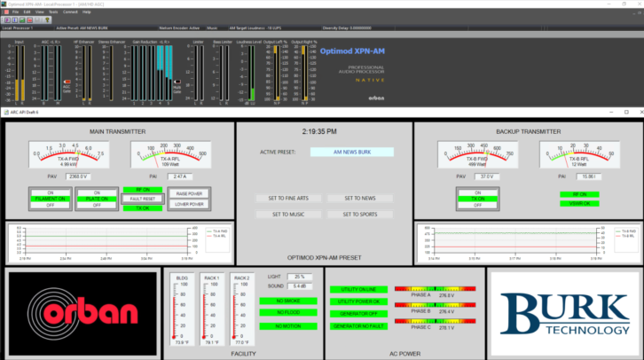Click the main transmitter RF ON indicator
Viewport: 644px width, 360px height.
[x=143, y=190]
